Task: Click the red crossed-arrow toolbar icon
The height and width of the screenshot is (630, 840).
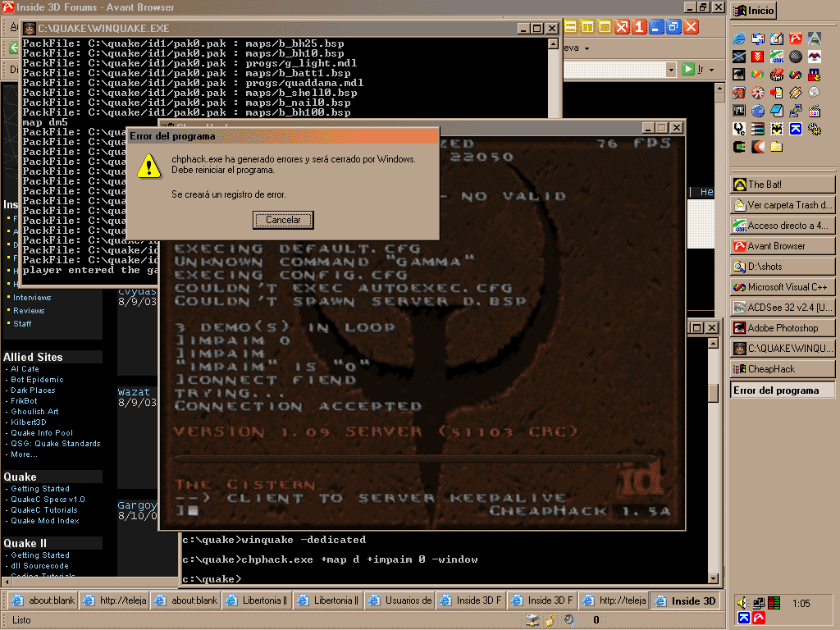Action: (622, 27)
